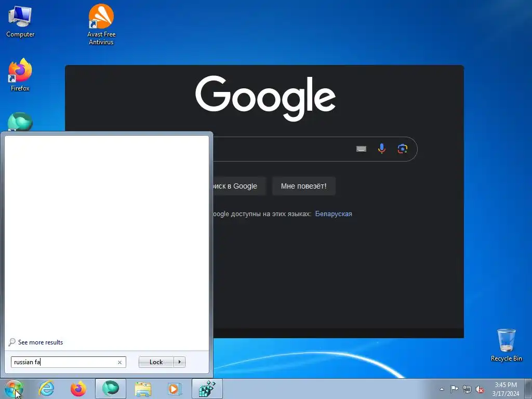Start voice search with the microphone icon
The width and height of the screenshot is (532, 399).
point(382,149)
